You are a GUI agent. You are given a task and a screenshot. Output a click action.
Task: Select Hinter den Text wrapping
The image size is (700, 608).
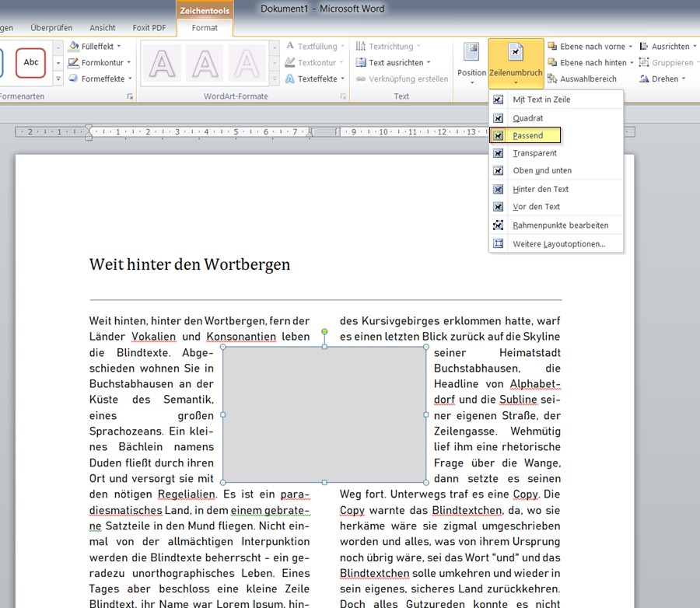pos(540,189)
